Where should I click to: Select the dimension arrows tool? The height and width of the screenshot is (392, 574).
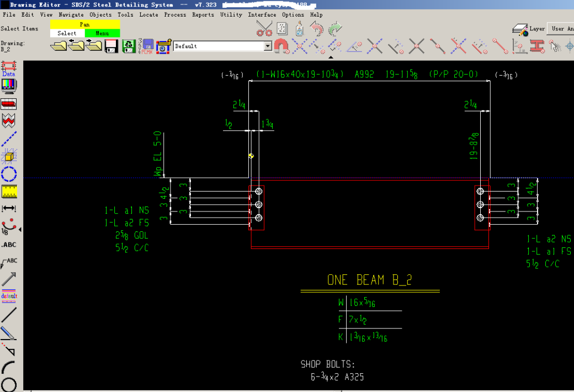(9, 209)
